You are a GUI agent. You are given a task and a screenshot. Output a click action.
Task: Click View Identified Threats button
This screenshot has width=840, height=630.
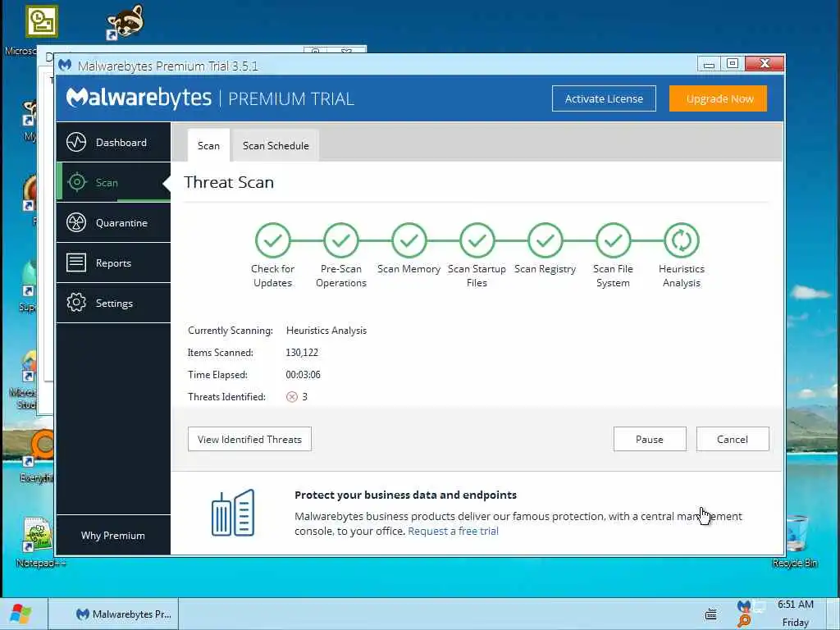coord(249,439)
